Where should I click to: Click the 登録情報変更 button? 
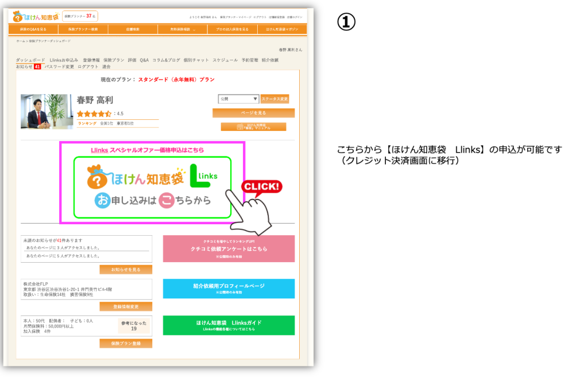coord(126,306)
